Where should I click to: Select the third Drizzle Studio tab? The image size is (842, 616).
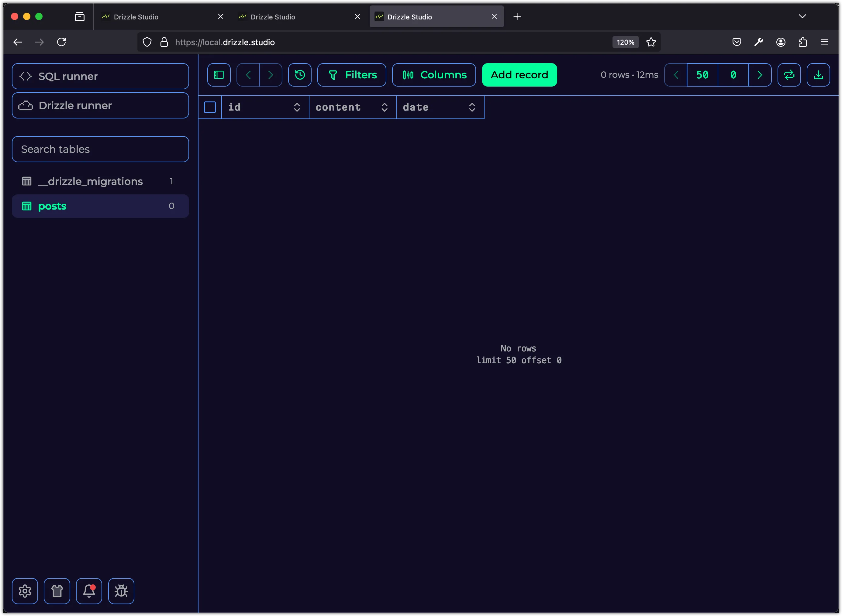pos(437,17)
